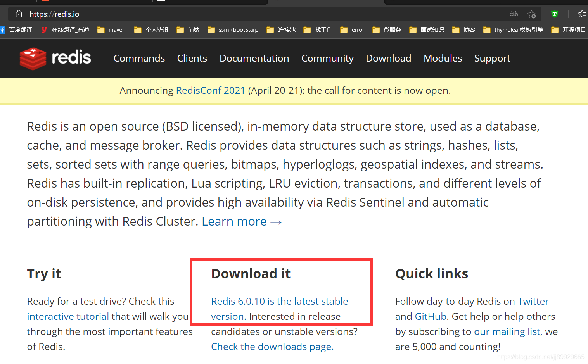Click the Learn more link
This screenshot has width=588, height=364.
pos(242,221)
